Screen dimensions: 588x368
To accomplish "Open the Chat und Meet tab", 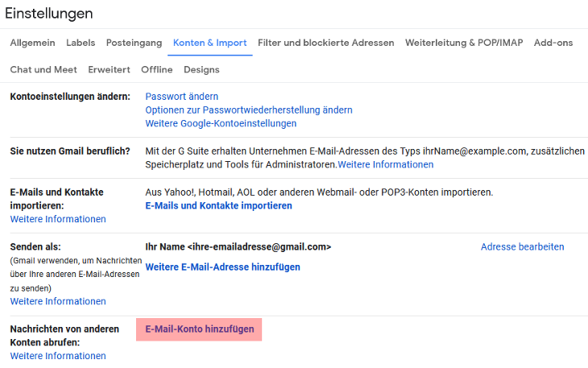I will (43, 70).
